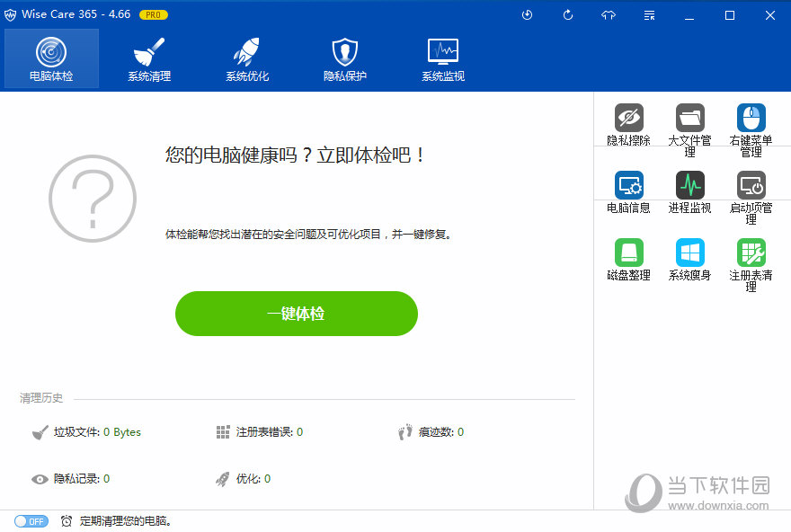Click the 清理历史 section heading
Viewport: 791px width, 532px height.
coord(41,398)
